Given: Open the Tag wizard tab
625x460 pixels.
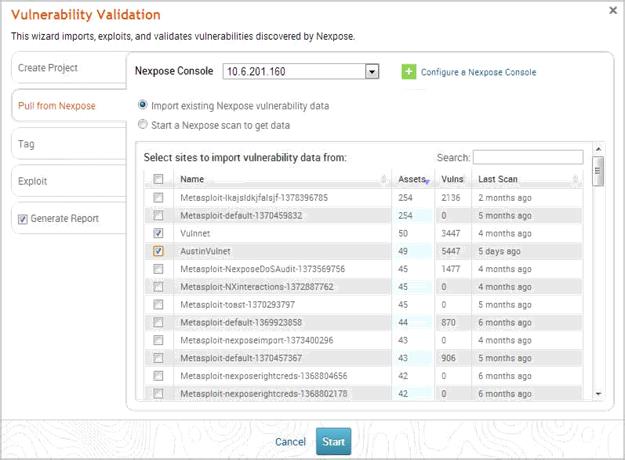Looking at the screenshot, I should click(x=62, y=144).
